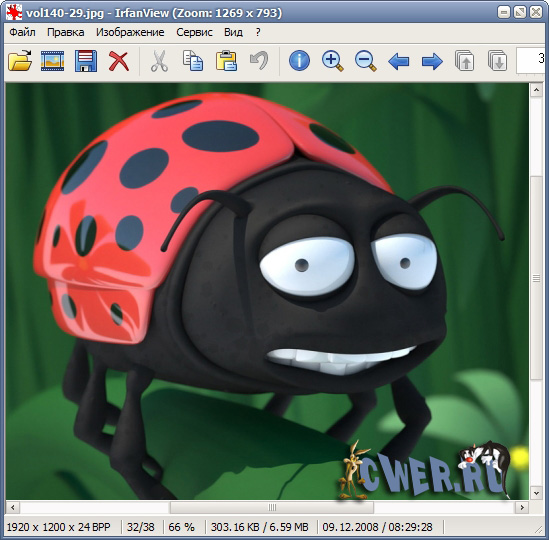Click the Zoom Out magnifier icon
Screen dimensions: 549x540
point(366,61)
